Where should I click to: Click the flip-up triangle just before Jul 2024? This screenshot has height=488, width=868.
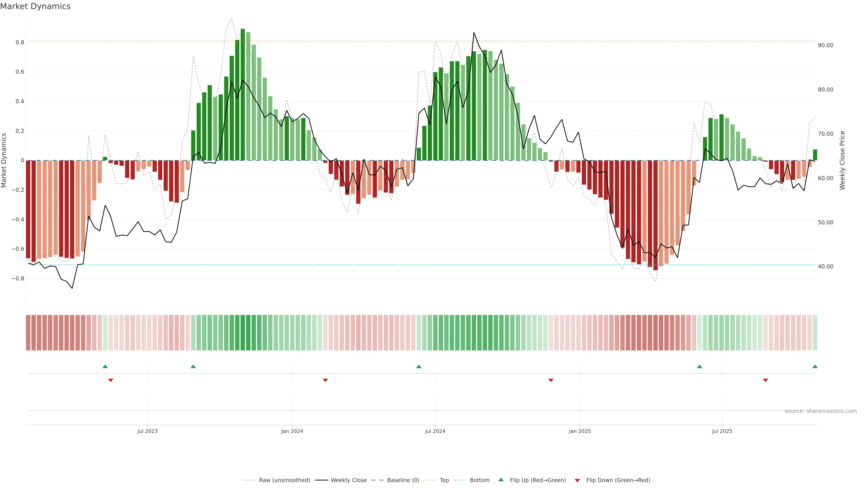click(419, 366)
